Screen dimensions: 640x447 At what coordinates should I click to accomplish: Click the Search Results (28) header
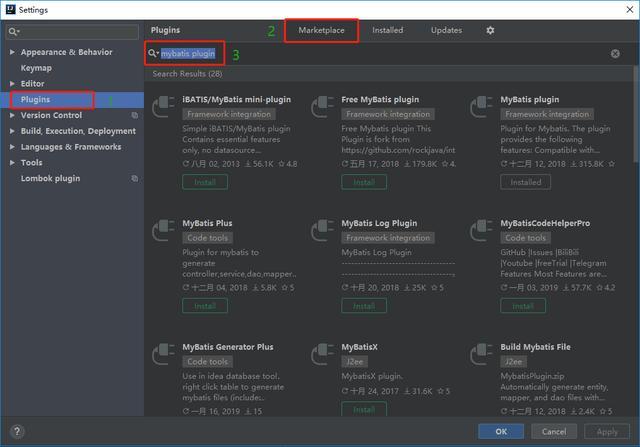[x=187, y=74]
